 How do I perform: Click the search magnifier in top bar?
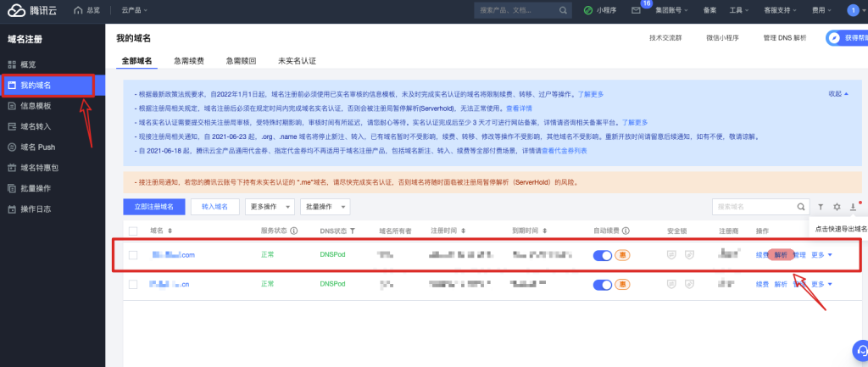[563, 10]
